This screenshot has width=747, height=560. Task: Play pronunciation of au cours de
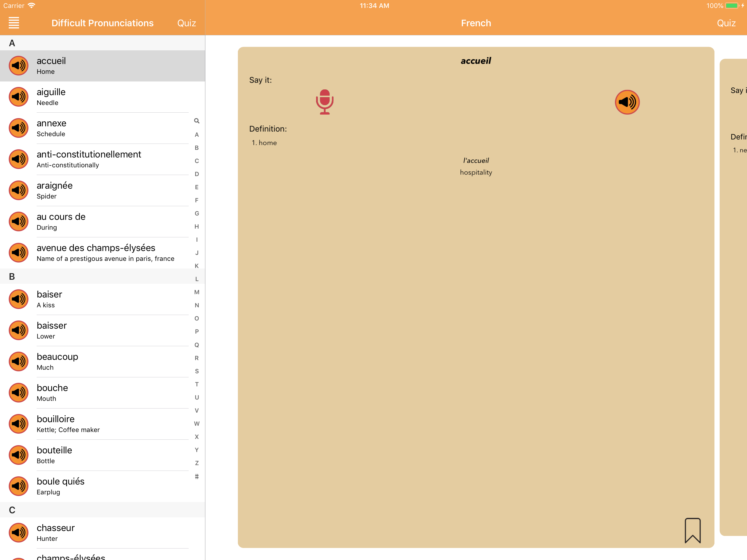19,221
